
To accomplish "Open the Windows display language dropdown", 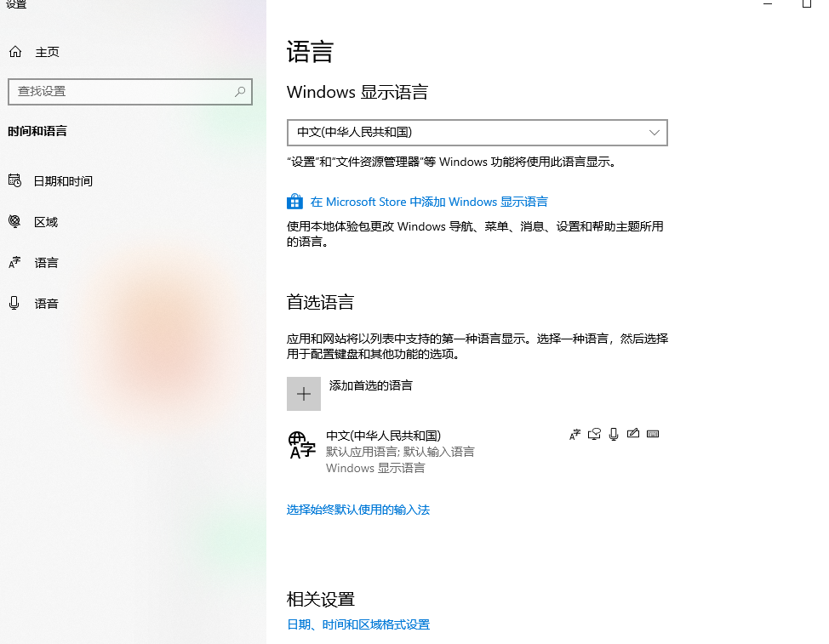I will tap(477, 133).
